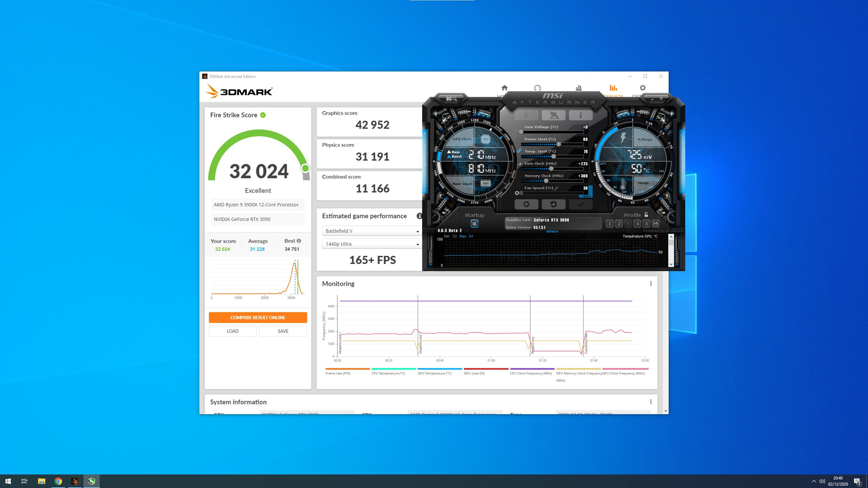The image size is (868, 488).
Task: Open the Monitoring panel three-dot menu
Action: [651, 284]
